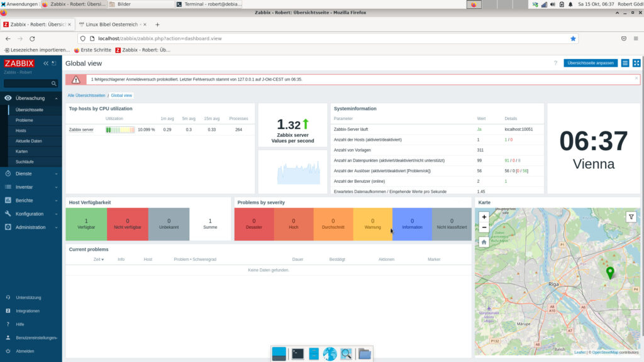Click the OpenStreetMap attribution link
The image size is (644, 362).
tap(605, 353)
